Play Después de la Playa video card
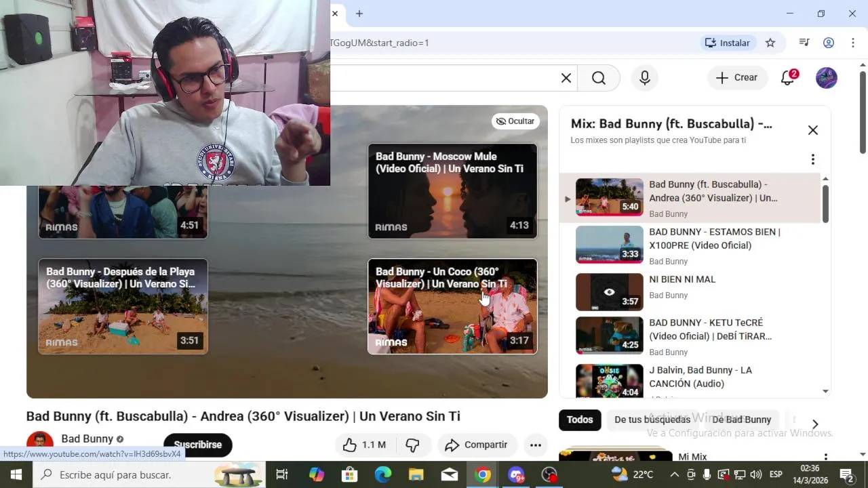868x488 pixels. click(x=123, y=306)
